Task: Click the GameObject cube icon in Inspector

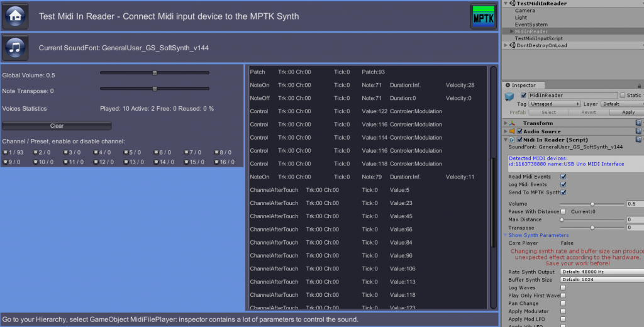Action: tap(509, 96)
